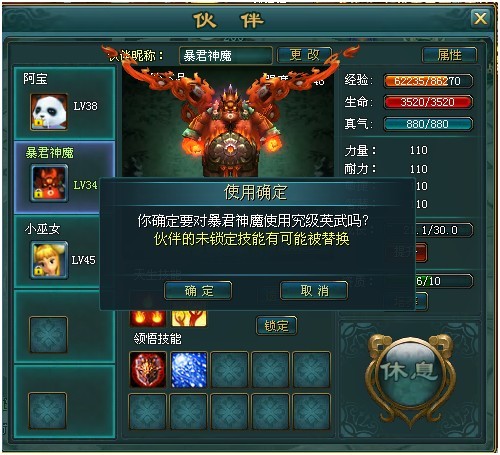Click the 更改 rename button
The image size is (500, 455).
(304, 55)
